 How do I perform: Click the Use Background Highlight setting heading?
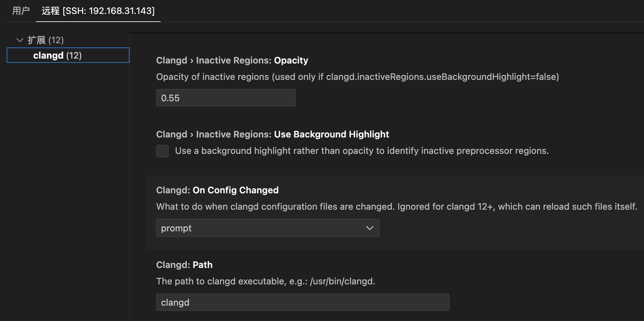(272, 134)
